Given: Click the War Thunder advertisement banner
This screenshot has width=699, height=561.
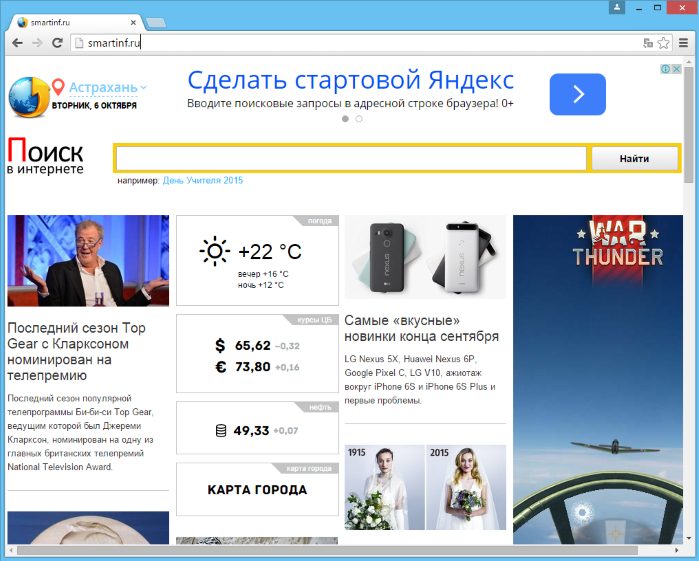Looking at the screenshot, I should (598, 380).
